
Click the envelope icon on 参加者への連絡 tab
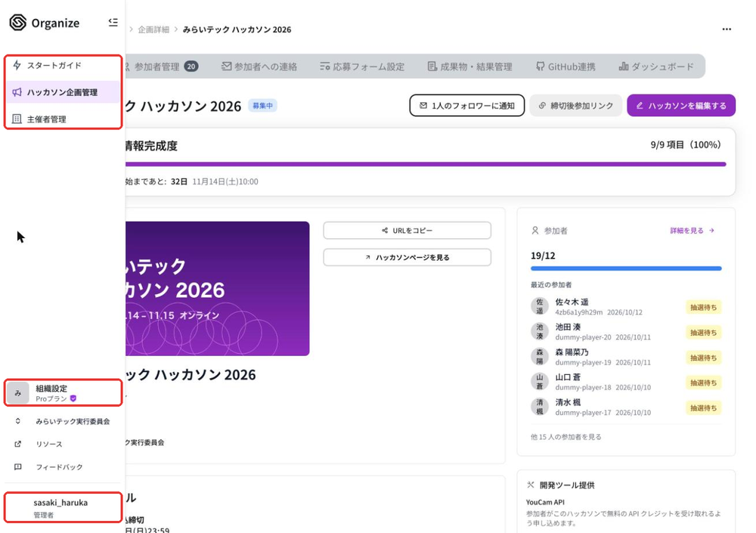(226, 66)
